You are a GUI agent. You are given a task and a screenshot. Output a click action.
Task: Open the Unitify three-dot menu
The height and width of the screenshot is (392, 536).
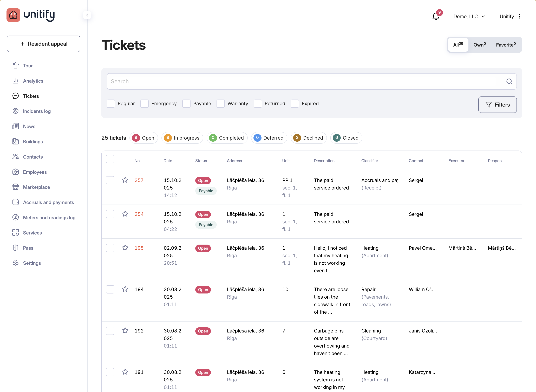(519, 16)
